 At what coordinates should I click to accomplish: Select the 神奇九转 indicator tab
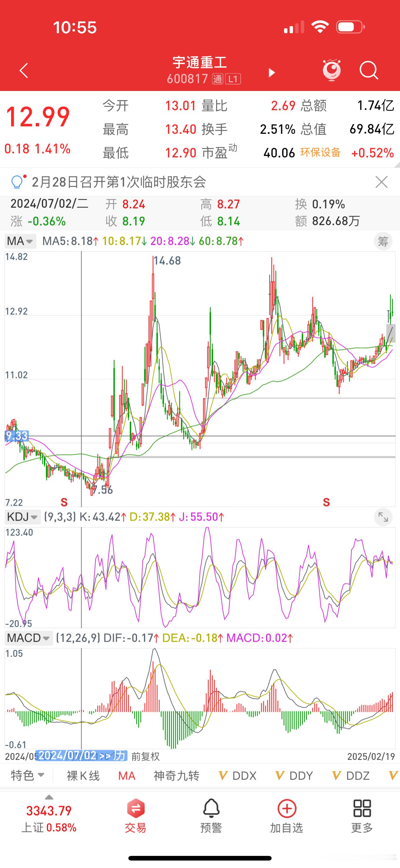pos(176,776)
